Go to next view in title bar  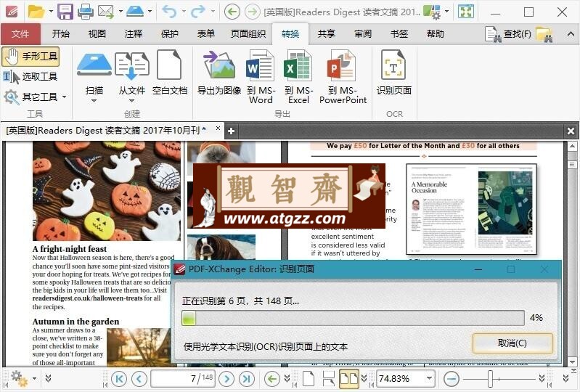coord(253,12)
